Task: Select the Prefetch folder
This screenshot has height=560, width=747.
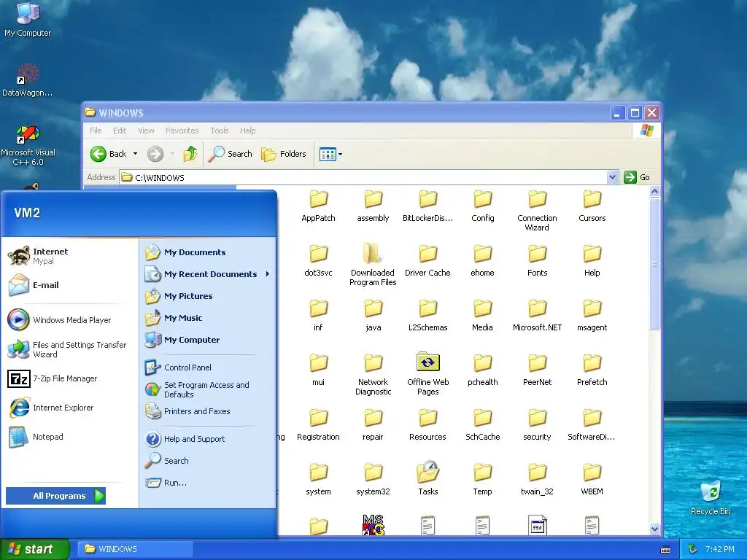Action: point(592,370)
